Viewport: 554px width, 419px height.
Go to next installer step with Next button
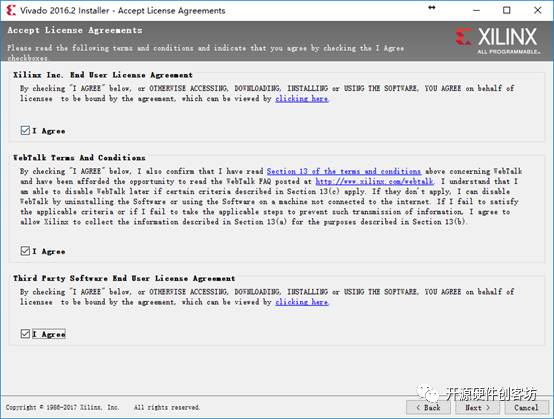(x=477, y=407)
